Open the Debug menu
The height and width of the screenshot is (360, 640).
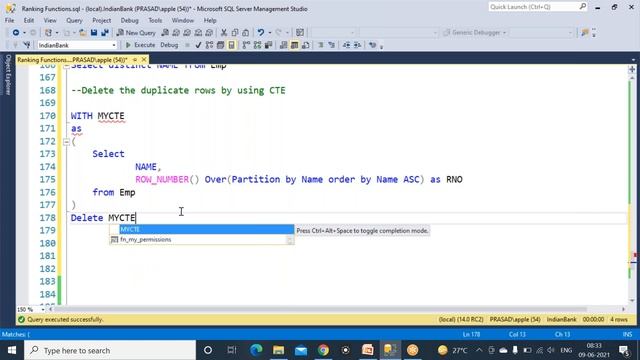pos(129,20)
